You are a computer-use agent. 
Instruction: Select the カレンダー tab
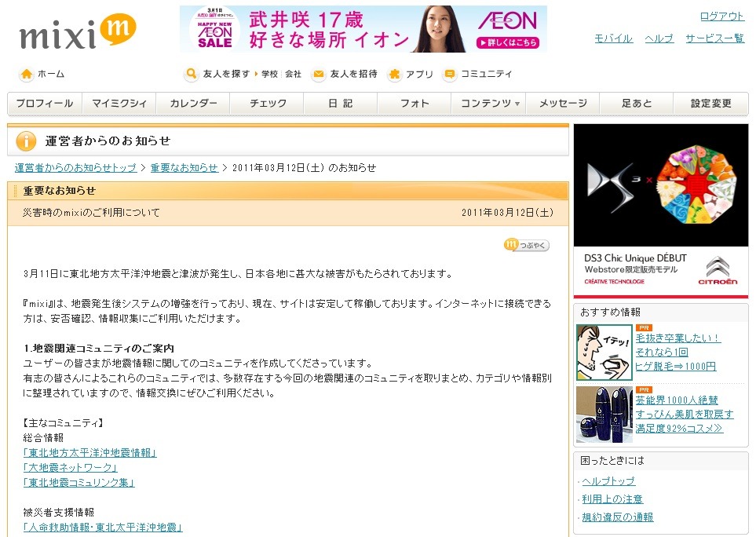(193, 103)
